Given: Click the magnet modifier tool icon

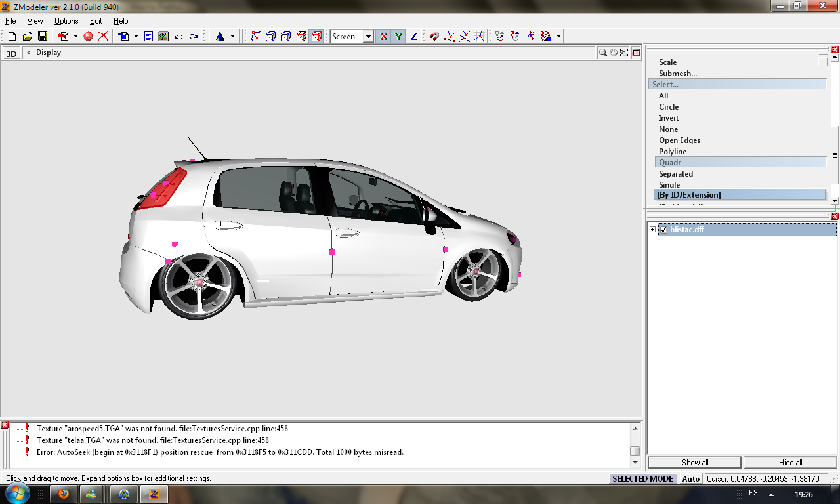Looking at the screenshot, I should [434, 37].
